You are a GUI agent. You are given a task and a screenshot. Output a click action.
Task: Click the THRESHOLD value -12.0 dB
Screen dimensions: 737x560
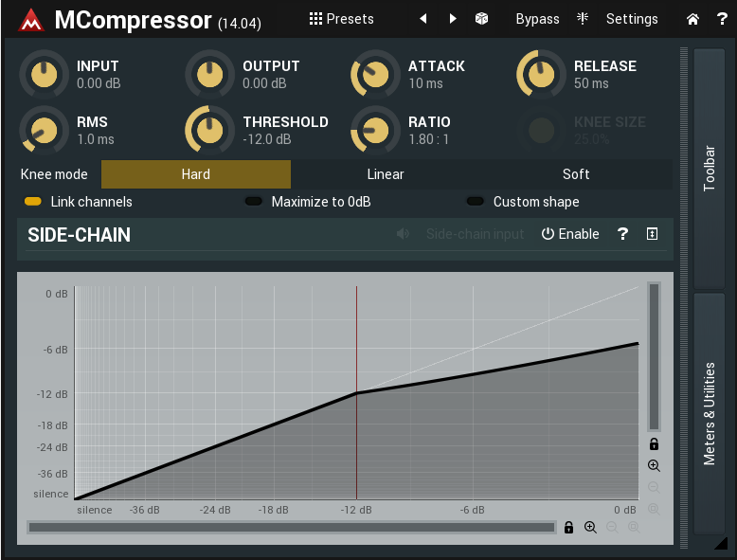[267, 139]
